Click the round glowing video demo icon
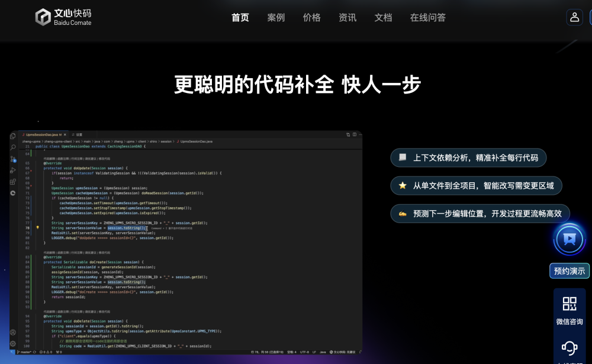592x364 pixels. 570,239
